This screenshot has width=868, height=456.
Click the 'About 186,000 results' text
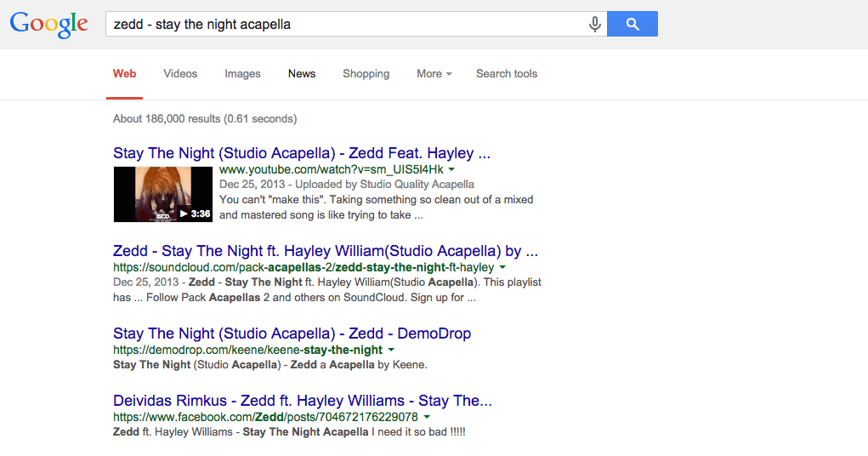(x=205, y=119)
